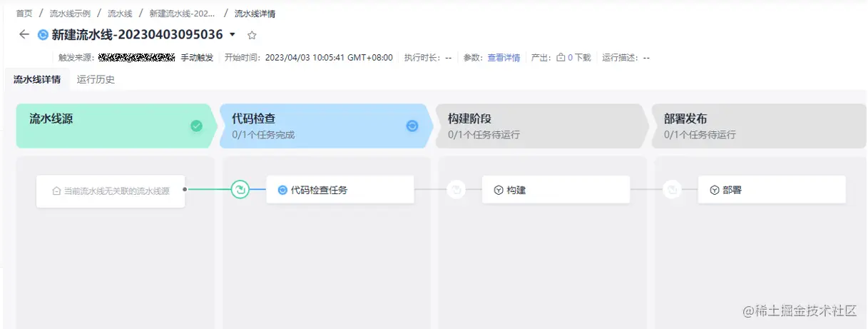
Task: Click the gray entry icon before 构建
Action: tap(456, 190)
